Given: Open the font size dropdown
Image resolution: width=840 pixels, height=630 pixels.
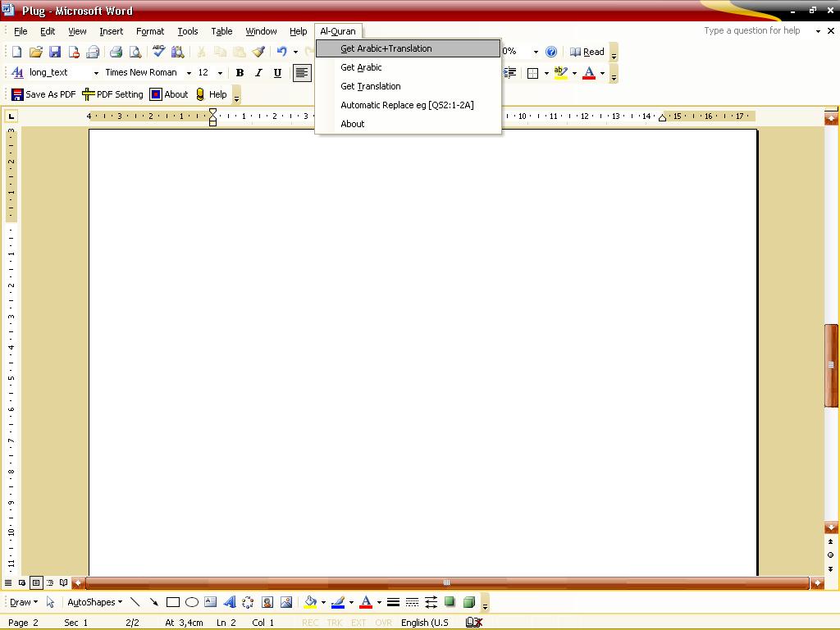Looking at the screenshot, I should coord(219,72).
